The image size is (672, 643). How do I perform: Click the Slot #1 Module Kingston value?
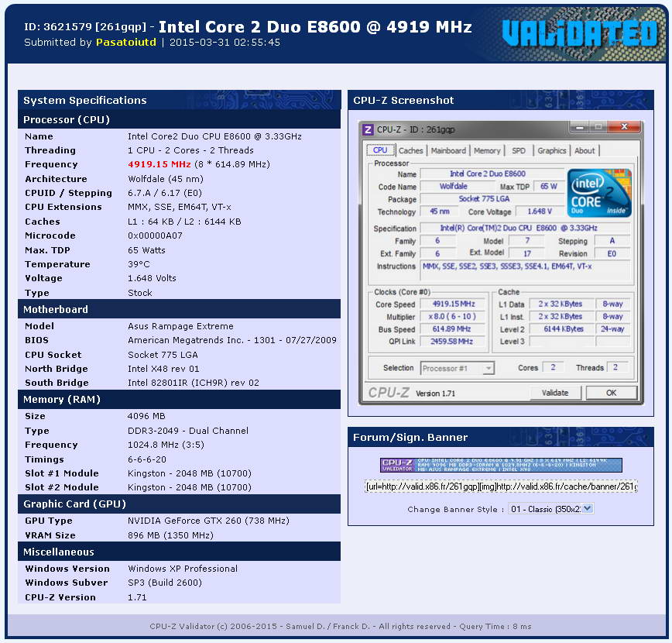190,473
